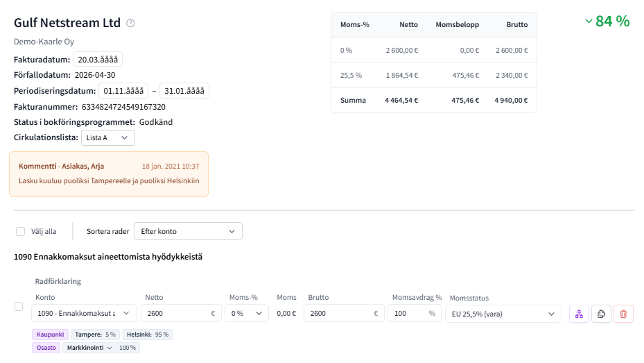
Task: Expand the Markkinointi department tag chevron
Action: pyautogui.click(x=110, y=348)
